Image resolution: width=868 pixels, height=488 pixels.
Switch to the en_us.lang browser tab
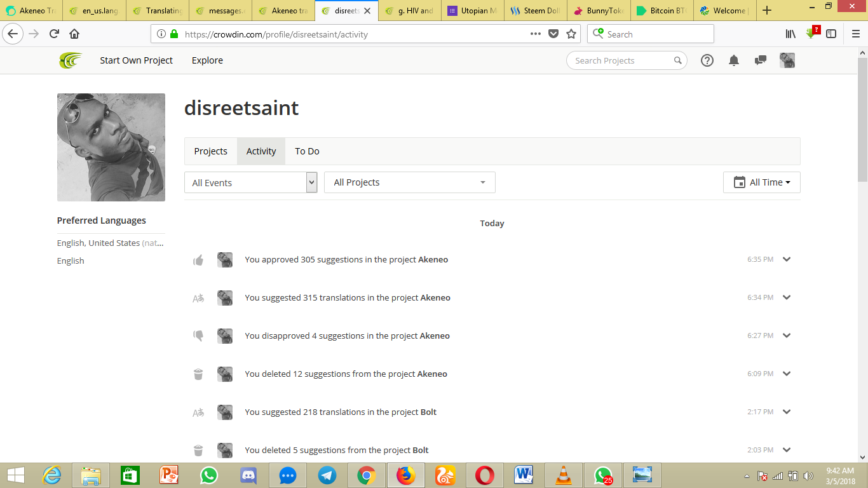93,11
